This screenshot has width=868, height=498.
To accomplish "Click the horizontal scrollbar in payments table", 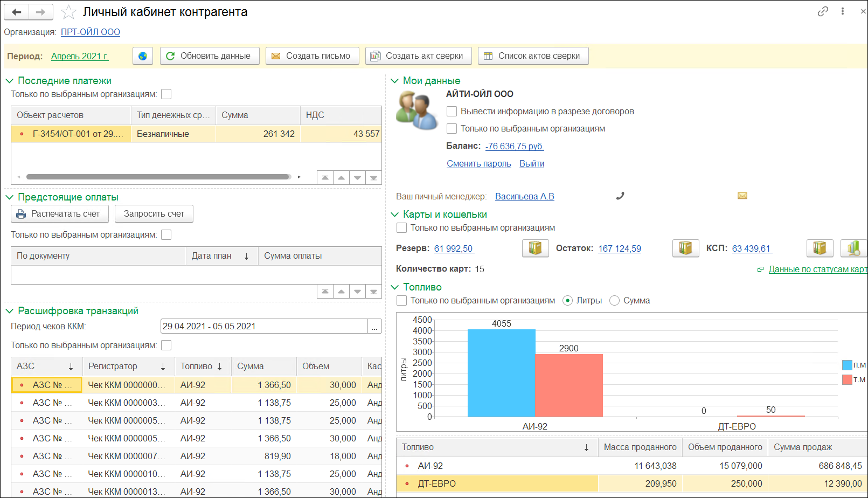I will tap(158, 177).
